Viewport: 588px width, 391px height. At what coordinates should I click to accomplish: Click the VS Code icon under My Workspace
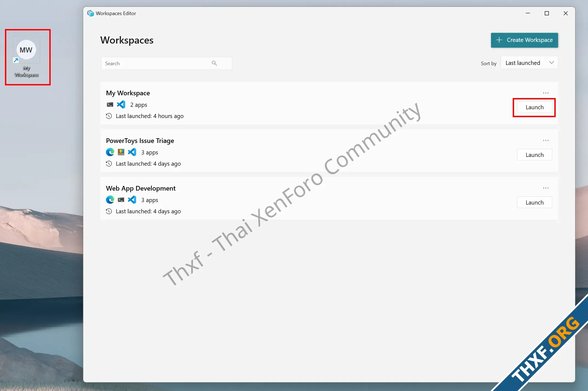[x=121, y=105]
